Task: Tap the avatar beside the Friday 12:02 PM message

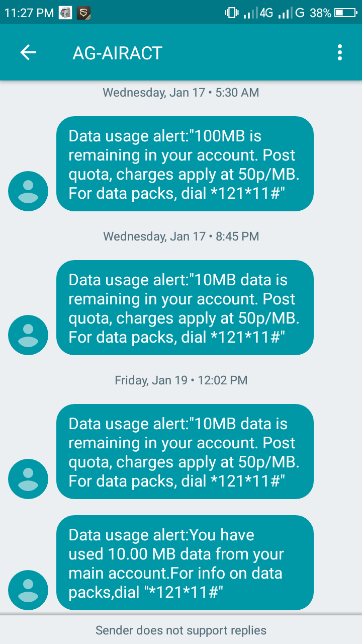Action: pyautogui.click(x=28, y=478)
